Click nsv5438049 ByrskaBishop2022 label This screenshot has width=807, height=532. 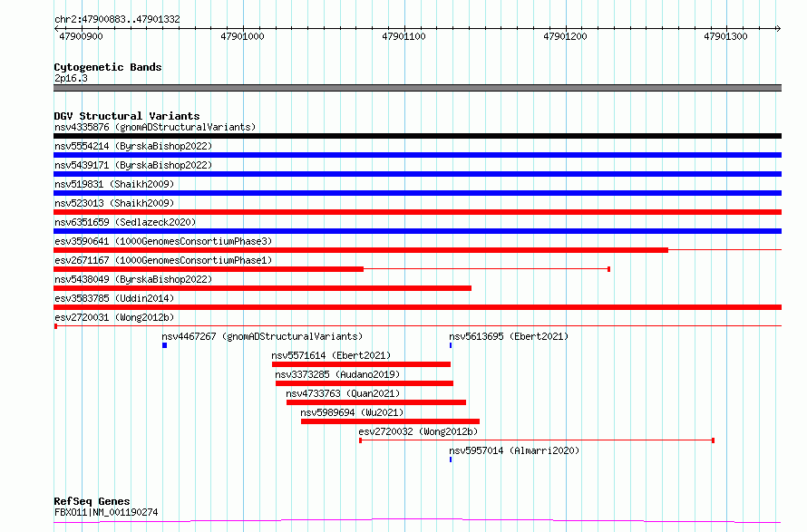(x=133, y=279)
